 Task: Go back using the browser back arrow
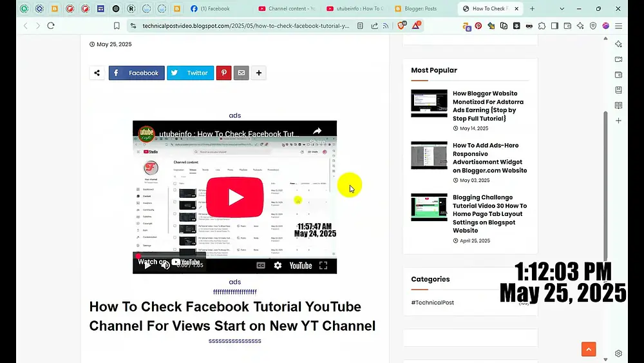click(26, 26)
